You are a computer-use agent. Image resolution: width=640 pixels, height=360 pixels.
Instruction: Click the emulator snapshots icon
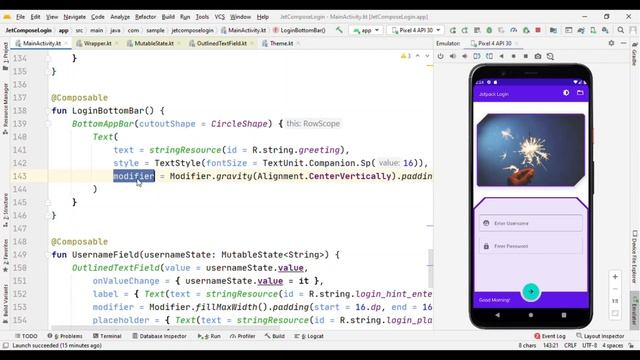point(550,56)
